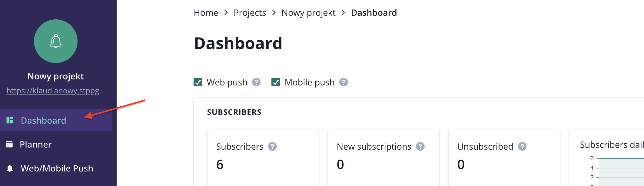Open Nowy projekt breadcrumb link
This screenshot has width=644, height=186.
(308, 13)
